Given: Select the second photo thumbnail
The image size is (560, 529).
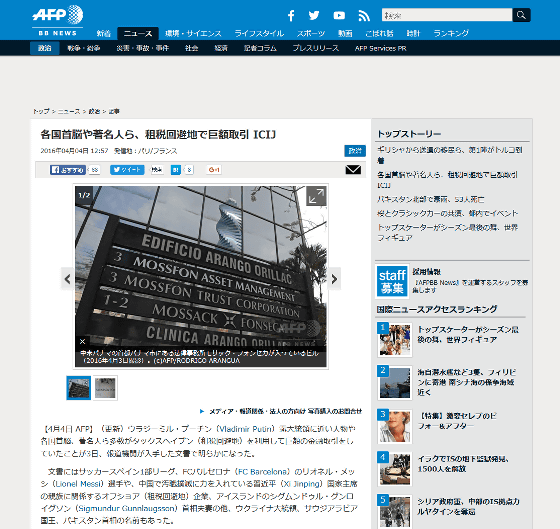Looking at the screenshot, I should coord(105,388).
